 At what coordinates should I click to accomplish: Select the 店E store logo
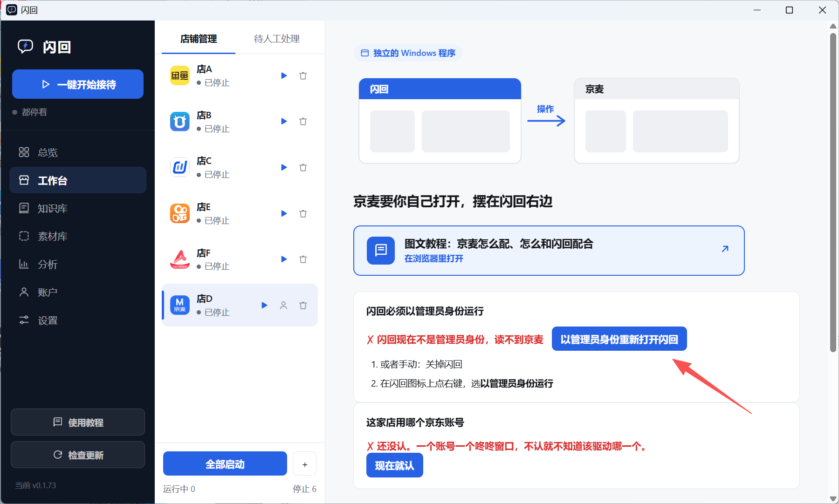pos(180,213)
